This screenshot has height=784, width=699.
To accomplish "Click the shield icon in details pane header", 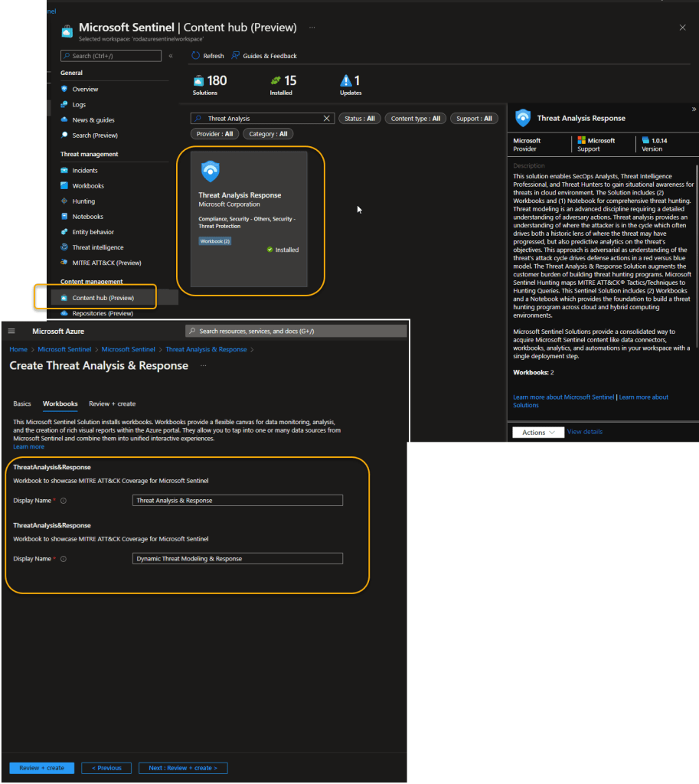I will [x=523, y=118].
